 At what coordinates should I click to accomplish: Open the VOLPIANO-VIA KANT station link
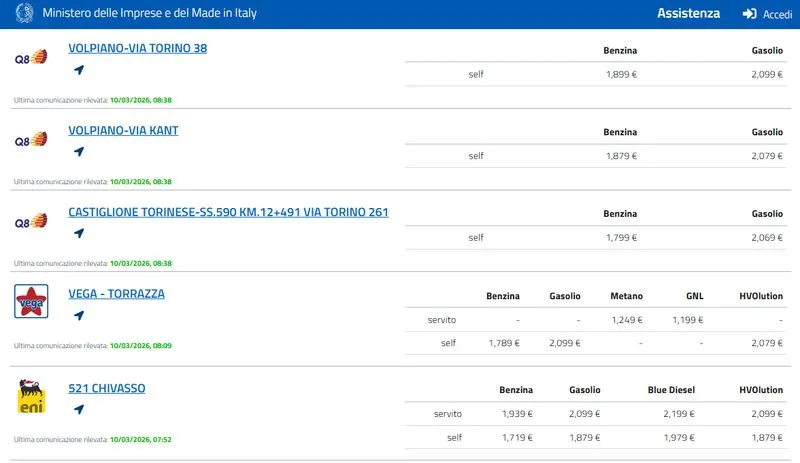click(x=123, y=130)
